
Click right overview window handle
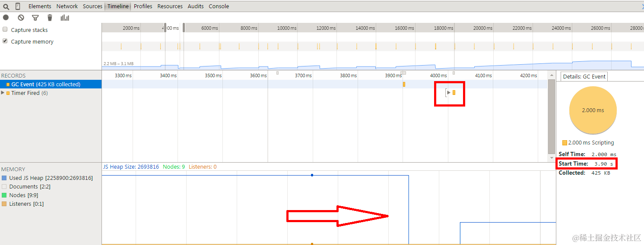[x=184, y=28]
